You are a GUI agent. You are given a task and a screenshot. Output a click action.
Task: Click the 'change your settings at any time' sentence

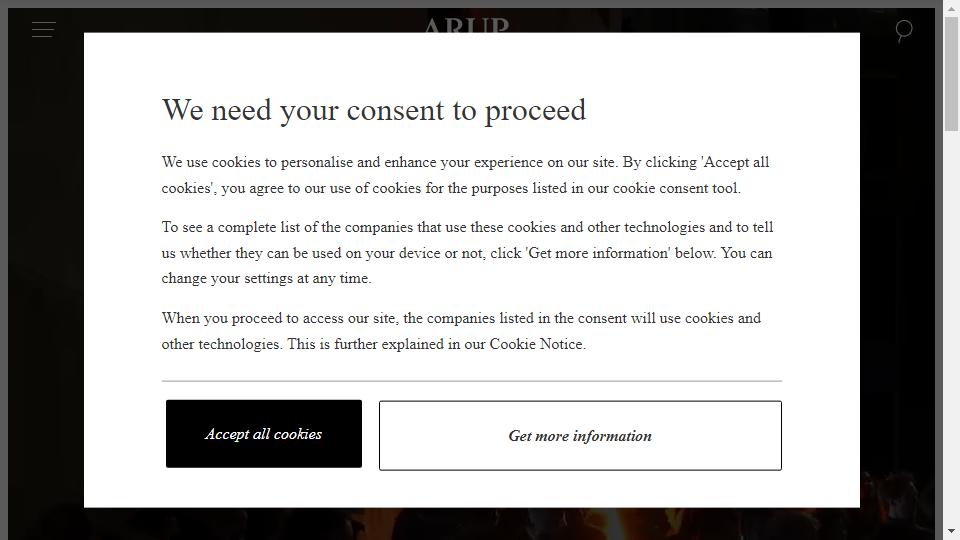coord(266,279)
